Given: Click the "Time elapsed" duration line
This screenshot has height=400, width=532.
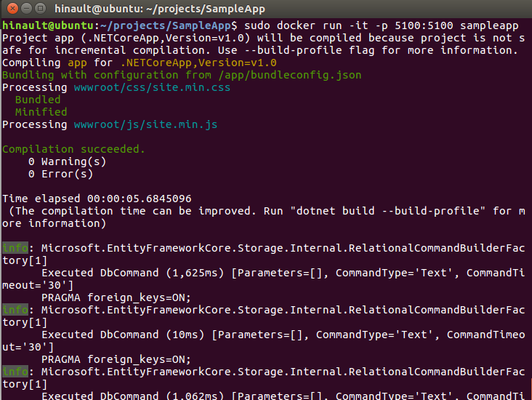Looking at the screenshot, I should pyautogui.click(x=97, y=199).
